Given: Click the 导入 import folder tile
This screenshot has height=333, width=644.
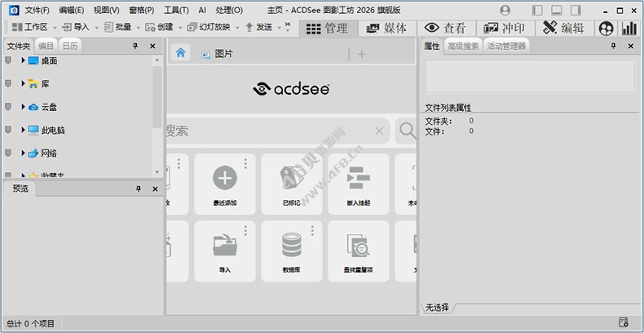Looking at the screenshot, I should click(225, 250).
